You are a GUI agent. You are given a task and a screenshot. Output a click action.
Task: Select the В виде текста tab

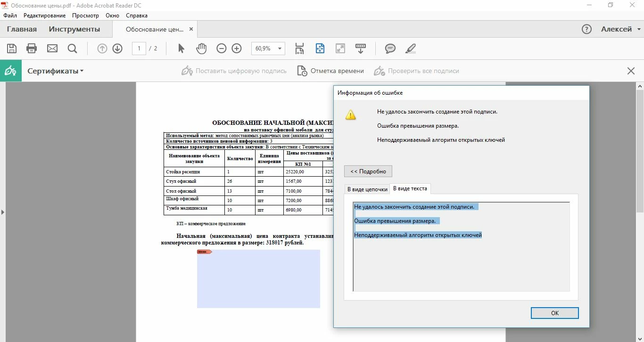410,188
